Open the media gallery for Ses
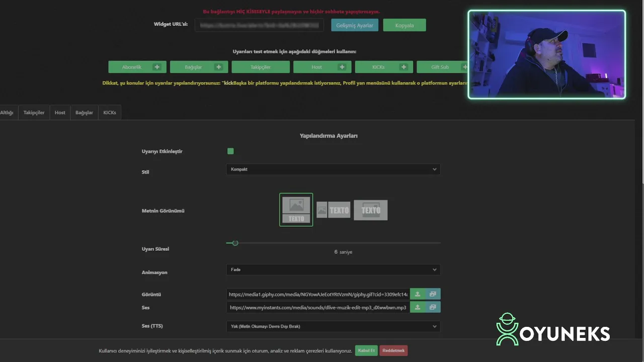644x362 pixels. pyautogui.click(x=433, y=307)
